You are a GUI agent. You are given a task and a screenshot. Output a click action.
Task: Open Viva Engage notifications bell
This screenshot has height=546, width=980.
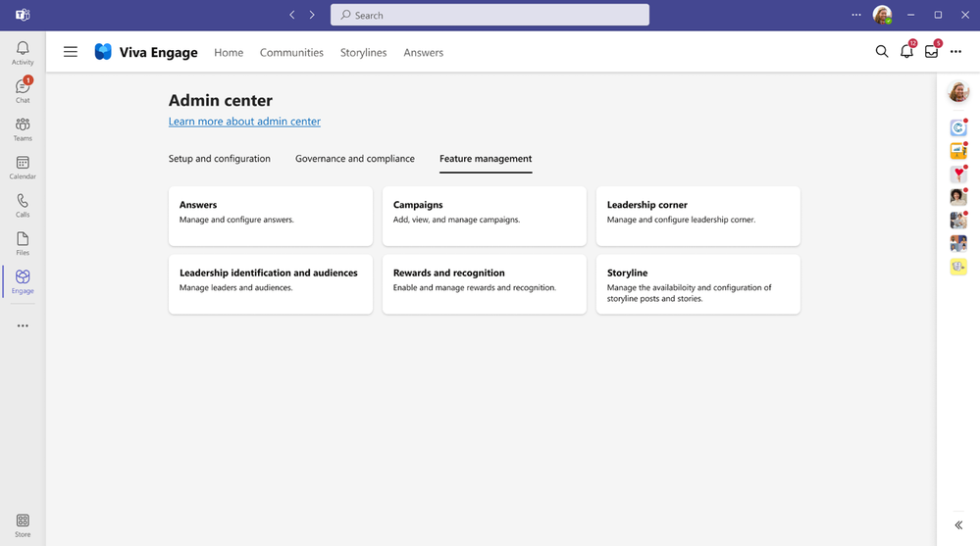click(x=906, y=52)
